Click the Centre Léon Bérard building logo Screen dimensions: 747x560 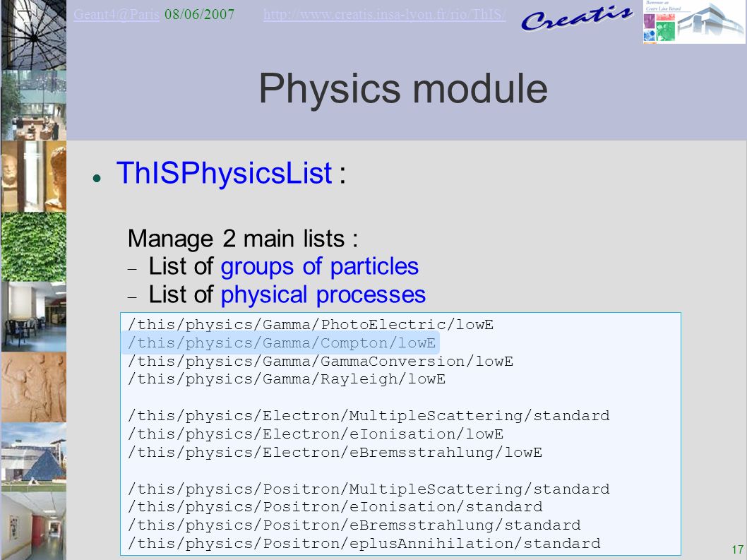(x=693, y=22)
